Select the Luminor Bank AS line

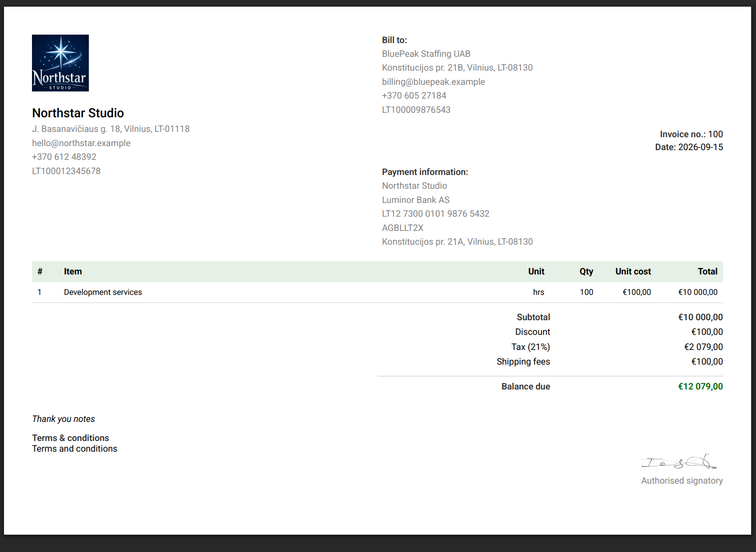point(416,200)
